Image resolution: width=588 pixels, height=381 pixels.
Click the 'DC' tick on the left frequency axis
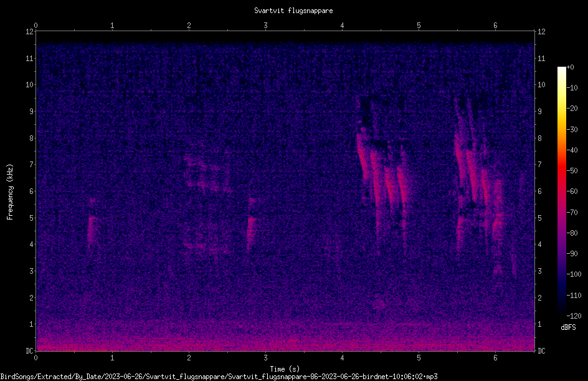pos(29,351)
